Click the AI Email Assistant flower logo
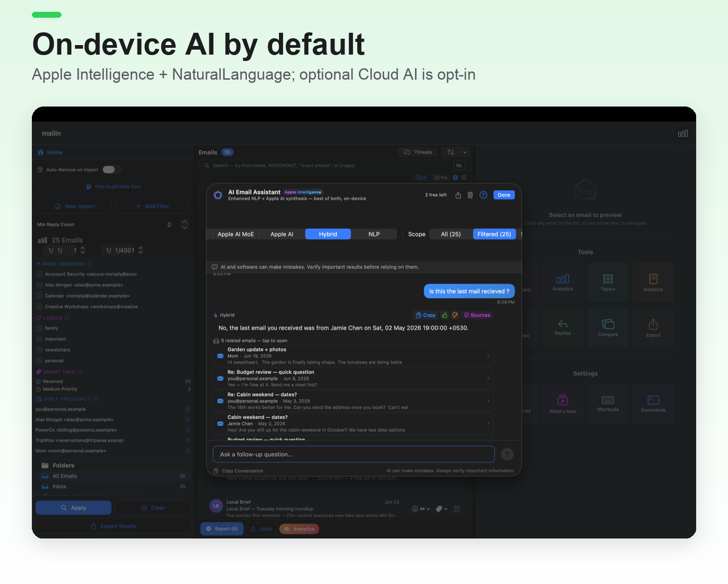This screenshot has width=728, height=584. pyautogui.click(x=218, y=195)
